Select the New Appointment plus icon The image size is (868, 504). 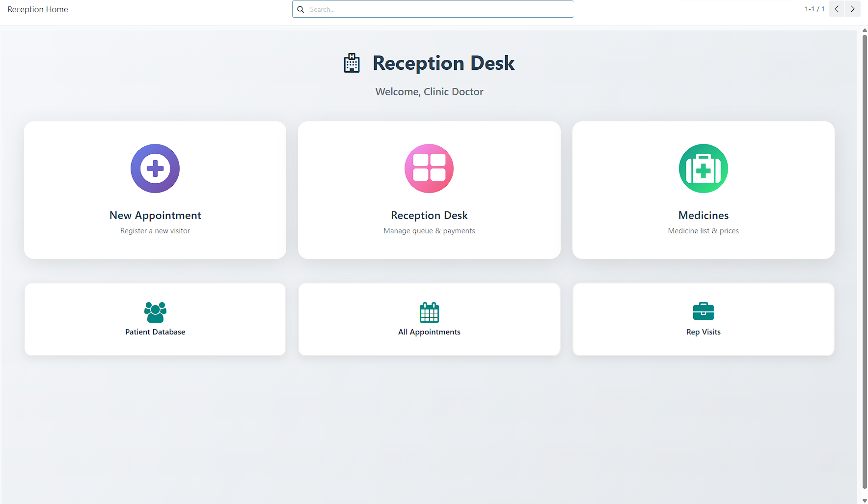coord(155,168)
